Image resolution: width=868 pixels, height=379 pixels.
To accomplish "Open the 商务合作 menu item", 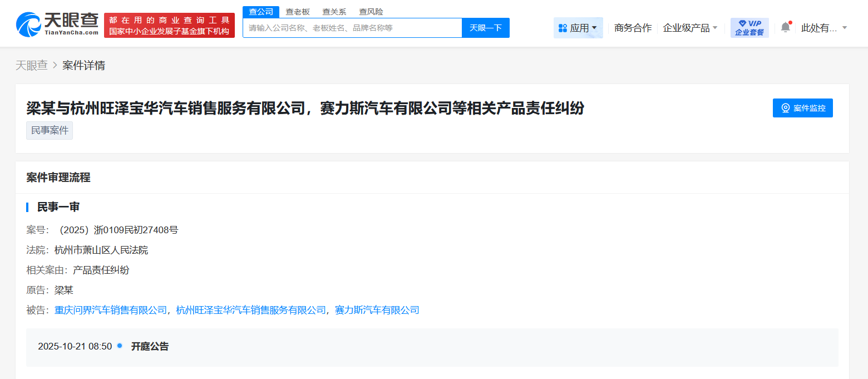I will [633, 27].
